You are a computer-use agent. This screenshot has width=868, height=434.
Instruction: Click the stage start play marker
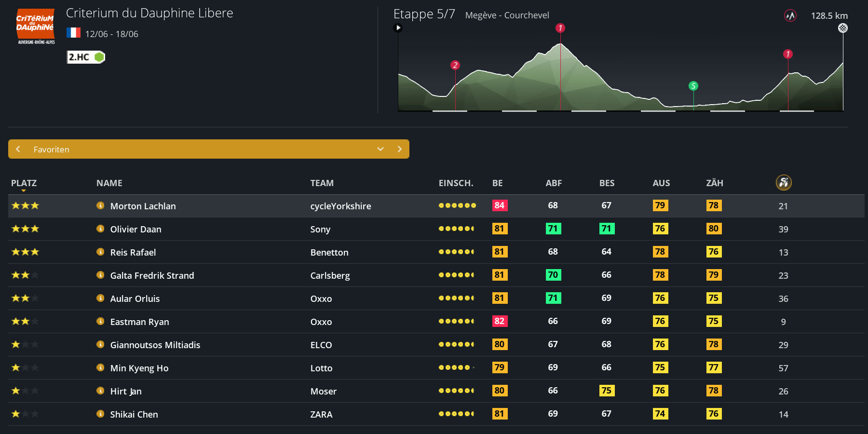(x=398, y=27)
